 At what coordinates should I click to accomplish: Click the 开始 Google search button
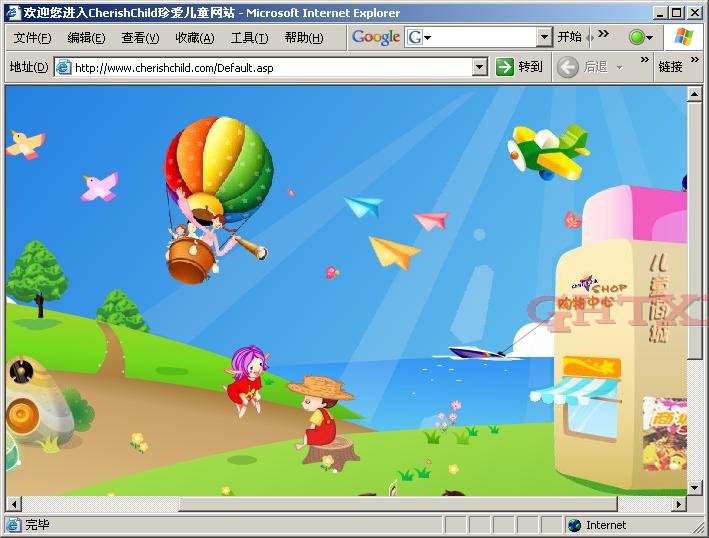(x=570, y=37)
